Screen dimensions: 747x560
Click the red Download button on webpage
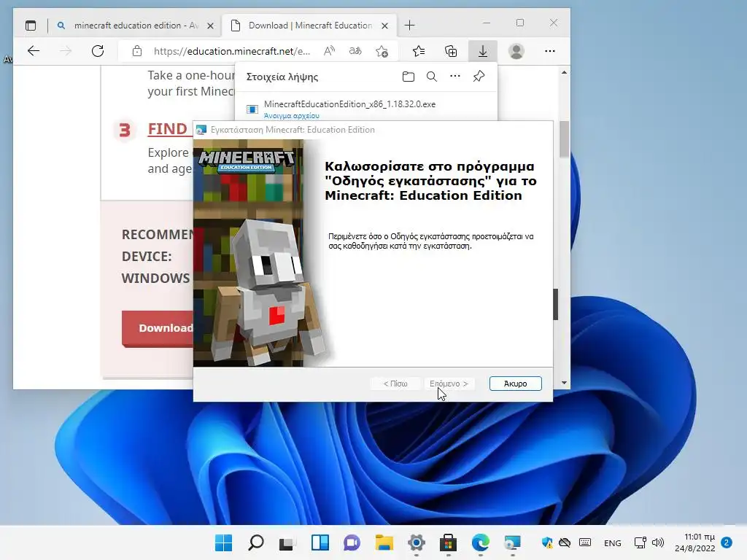point(158,328)
